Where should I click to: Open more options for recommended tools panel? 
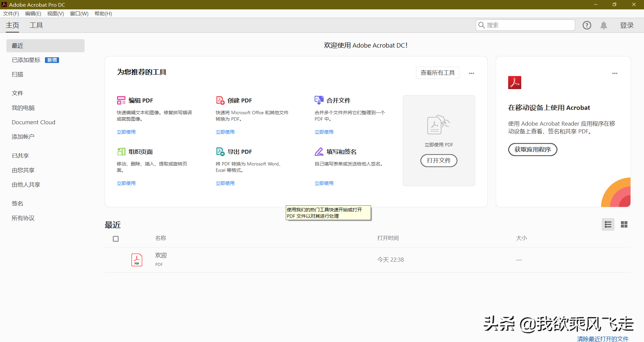(472, 73)
